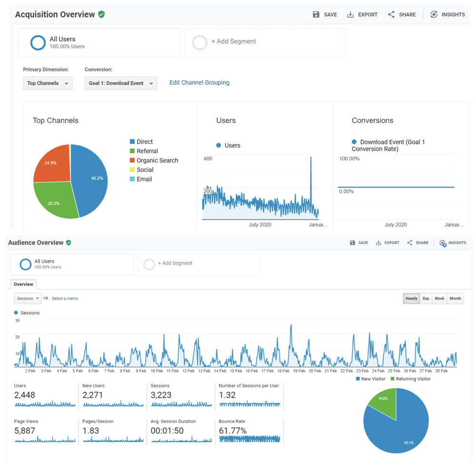Open the Sessions metric dropdown
Viewport: 476px width, 462px height.
click(x=28, y=299)
